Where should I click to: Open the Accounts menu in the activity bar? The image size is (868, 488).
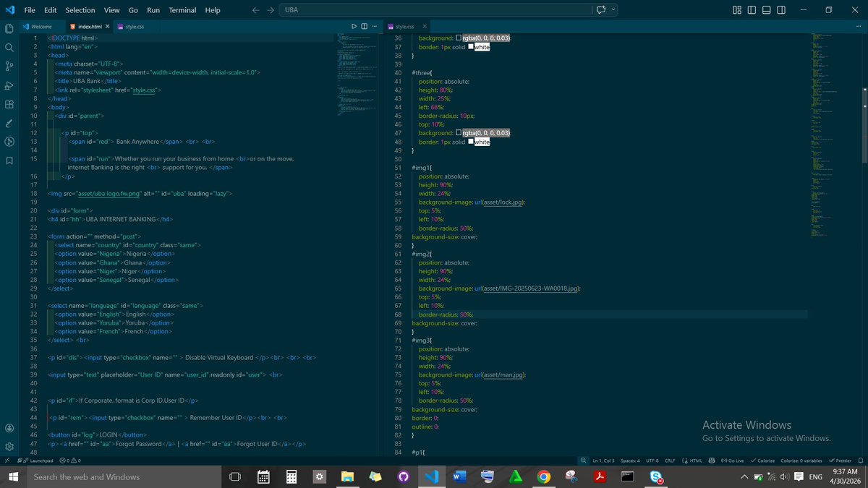coord(9,428)
